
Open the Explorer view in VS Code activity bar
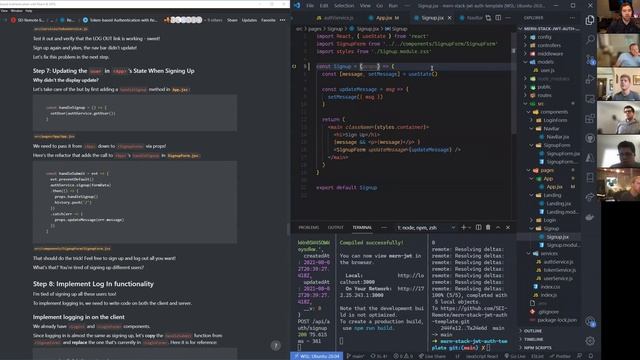click(590, 20)
